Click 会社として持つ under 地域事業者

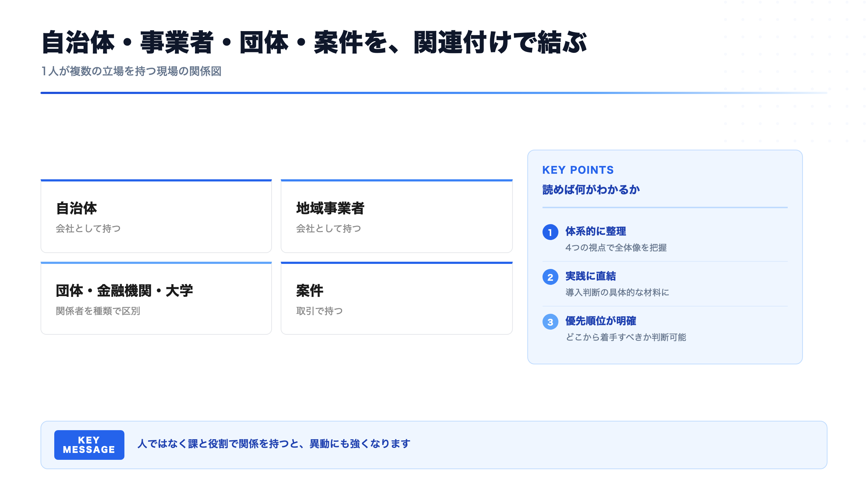[x=328, y=228]
